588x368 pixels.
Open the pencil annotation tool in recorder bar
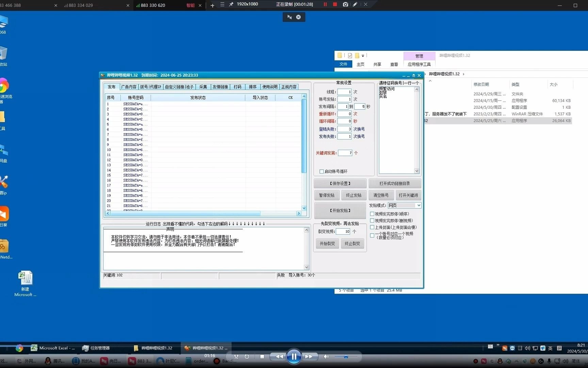point(355,4)
